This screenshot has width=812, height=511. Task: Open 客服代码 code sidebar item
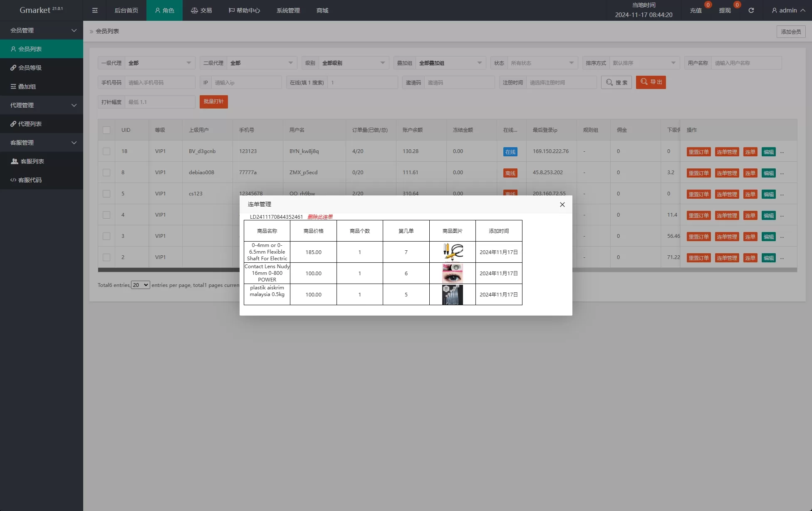coord(30,180)
